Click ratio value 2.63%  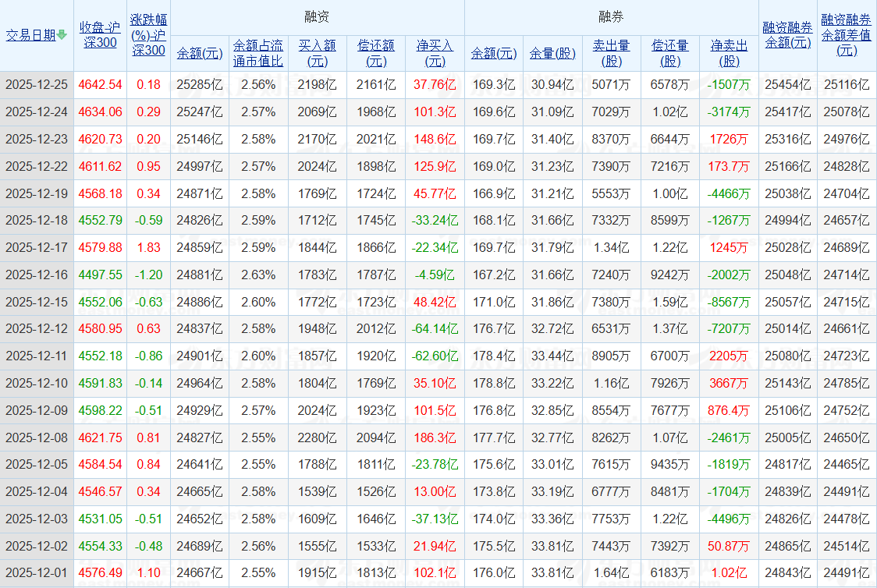pyautogui.click(x=258, y=275)
